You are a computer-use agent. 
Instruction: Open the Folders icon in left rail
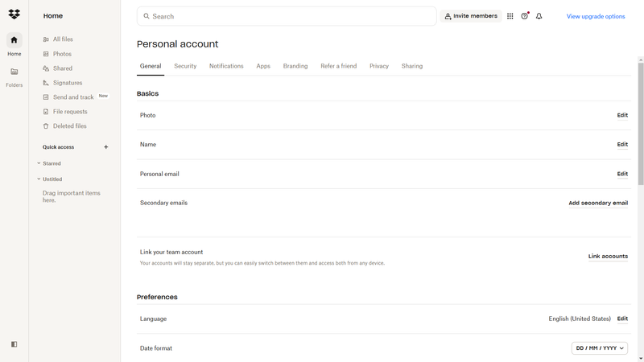click(x=14, y=72)
